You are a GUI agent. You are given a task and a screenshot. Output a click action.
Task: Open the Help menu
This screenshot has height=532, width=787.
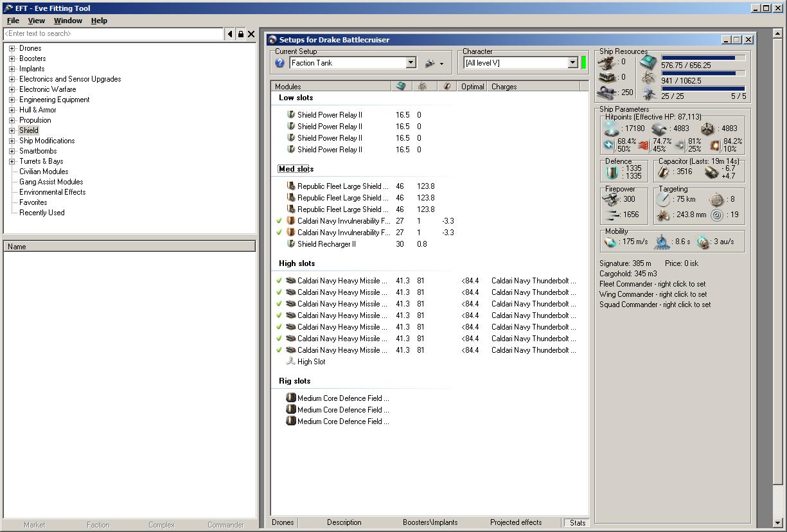(99, 21)
